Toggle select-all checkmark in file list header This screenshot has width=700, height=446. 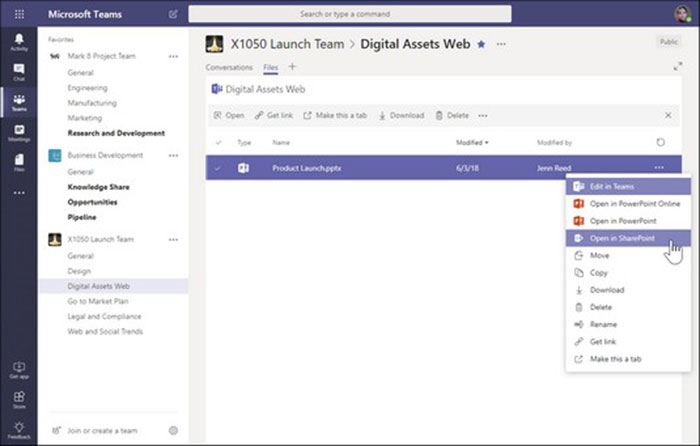click(x=219, y=143)
